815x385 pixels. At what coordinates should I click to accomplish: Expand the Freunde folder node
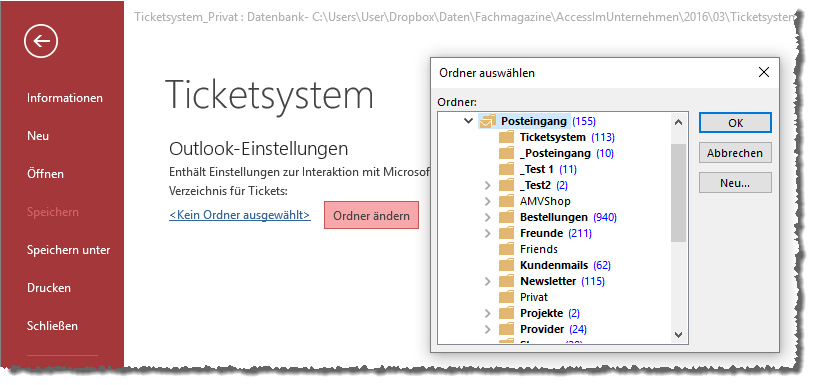487,233
